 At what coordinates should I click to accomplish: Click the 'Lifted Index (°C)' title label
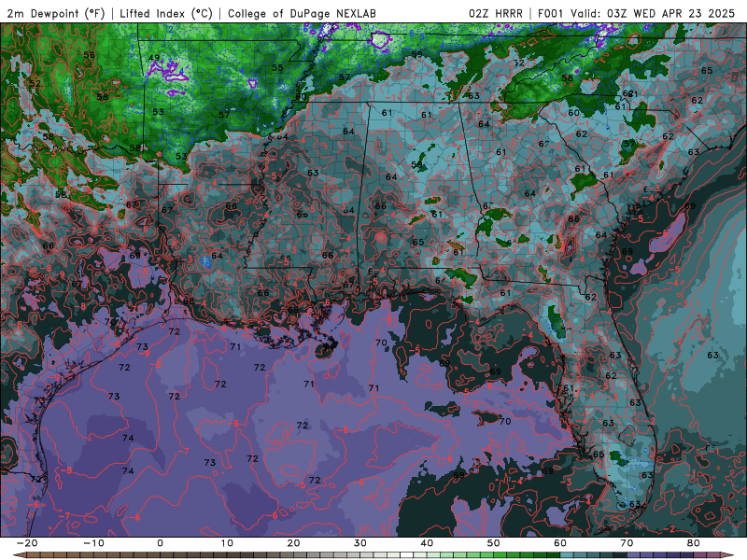coord(166,13)
